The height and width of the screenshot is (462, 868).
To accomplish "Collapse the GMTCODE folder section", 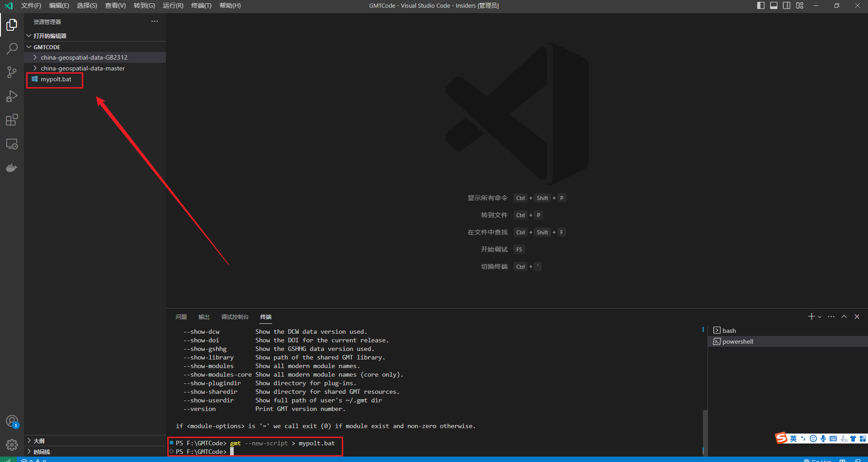I will [x=95, y=47].
